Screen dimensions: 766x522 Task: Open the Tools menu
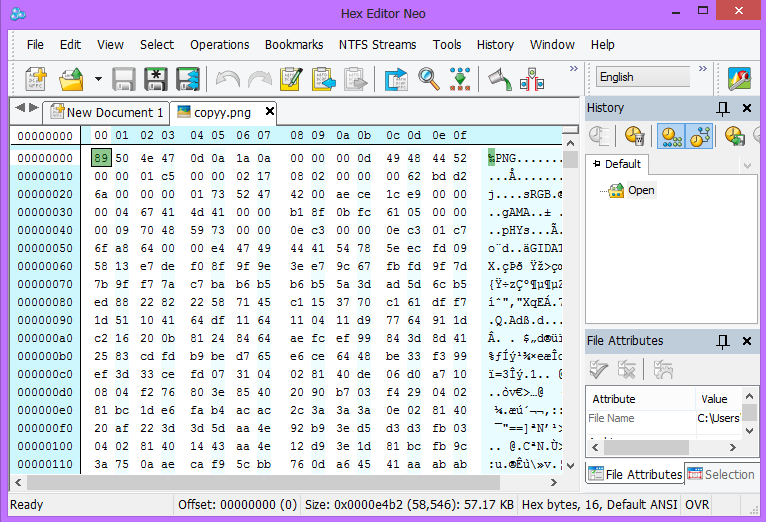447,44
